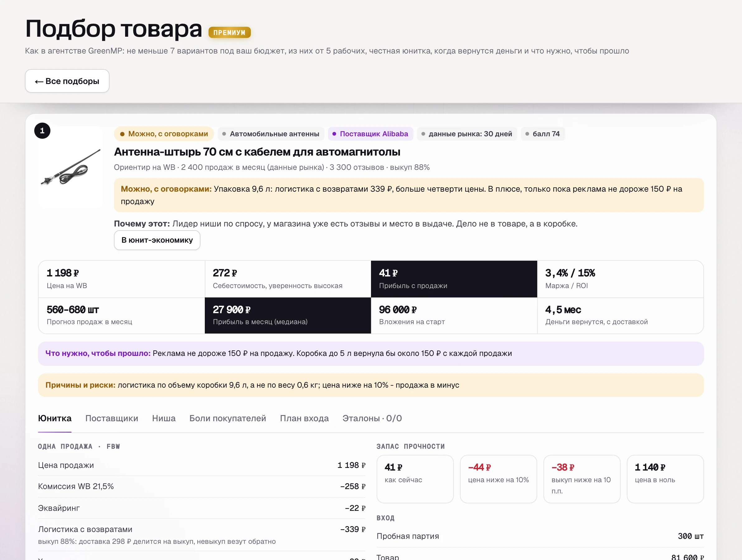Open the Боли покупателей tab
The width and height of the screenshot is (742, 560).
228,418
